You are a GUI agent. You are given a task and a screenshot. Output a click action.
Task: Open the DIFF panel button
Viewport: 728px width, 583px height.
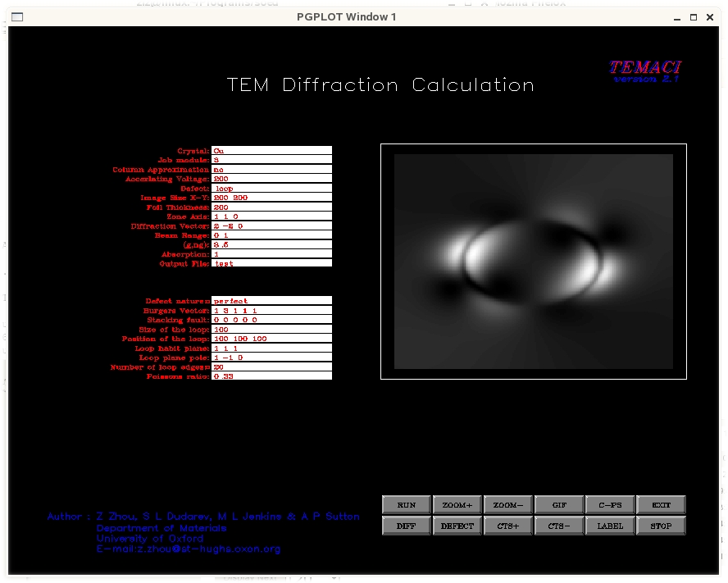407,526
